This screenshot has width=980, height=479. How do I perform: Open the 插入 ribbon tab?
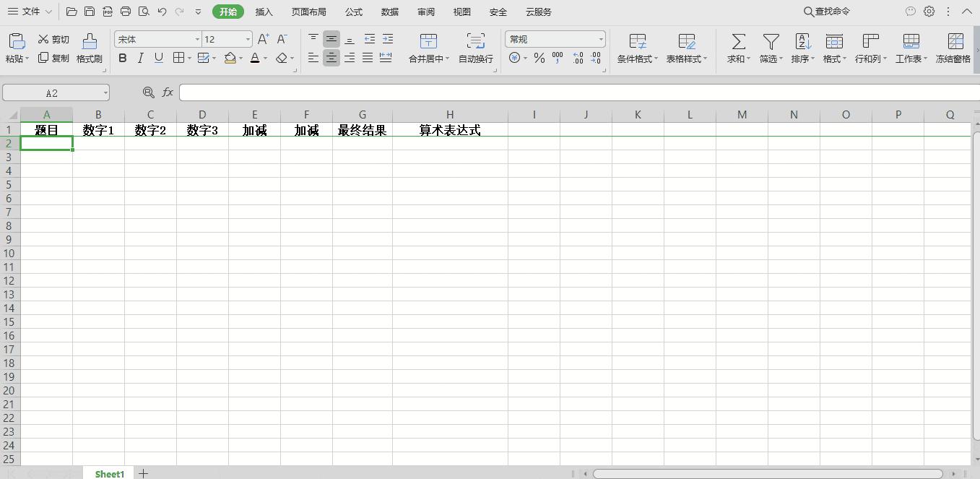264,12
